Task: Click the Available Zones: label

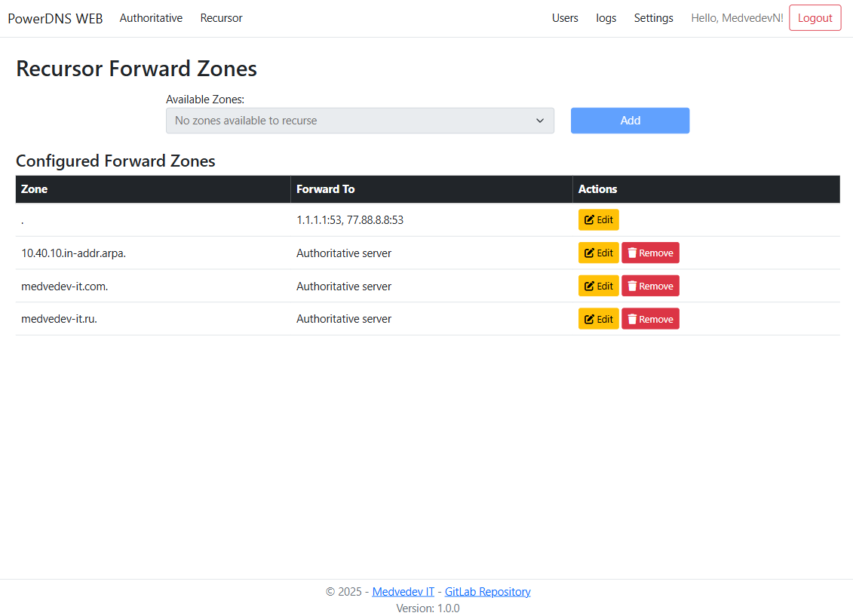Action: click(205, 100)
